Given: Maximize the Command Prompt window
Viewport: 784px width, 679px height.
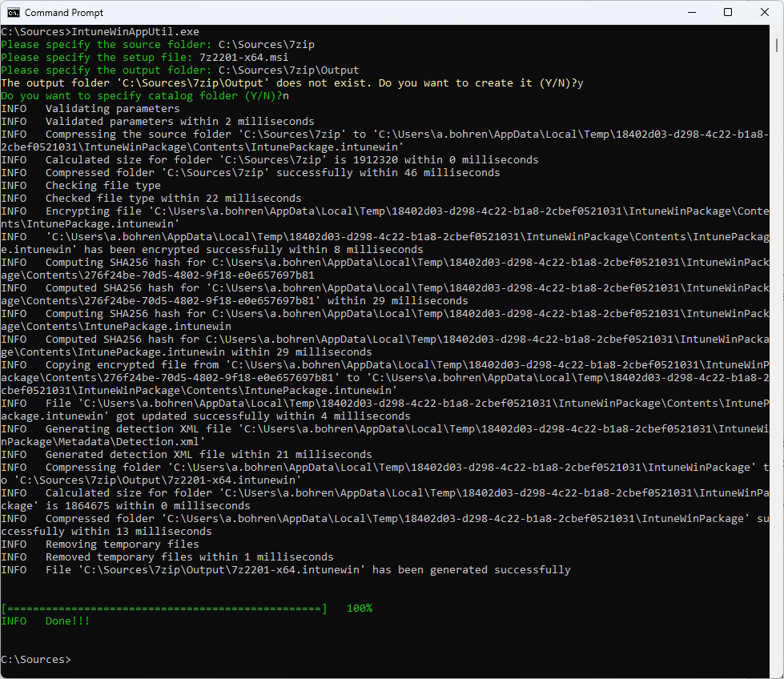Looking at the screenshot, I should pyautogui.click(x=728, y=13).
